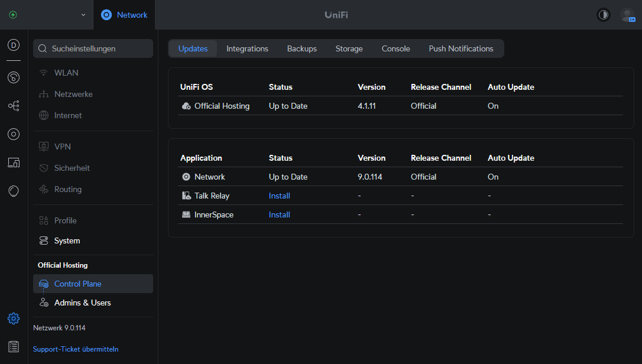Click the Support-Ticket übermitteln link
This screenshot has height=364, width=642.
[x=76, y=349]
